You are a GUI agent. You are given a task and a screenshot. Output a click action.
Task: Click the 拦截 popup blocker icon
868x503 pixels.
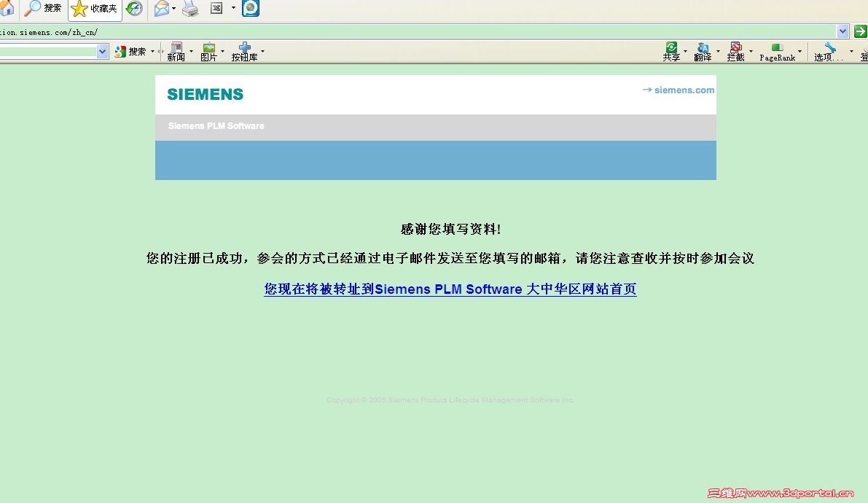(735, 52)
